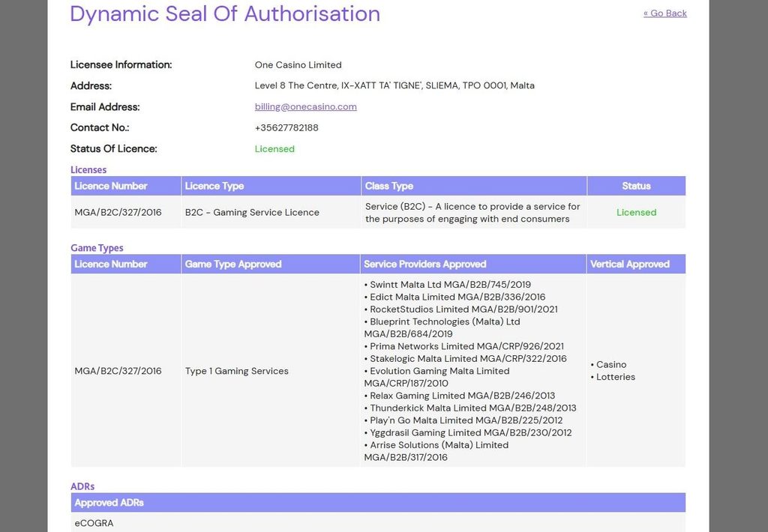Click the licensee name One Casino Limited
Image resolution: width=768 pixels, height=532 pixels.
click(x=298, y=64)
